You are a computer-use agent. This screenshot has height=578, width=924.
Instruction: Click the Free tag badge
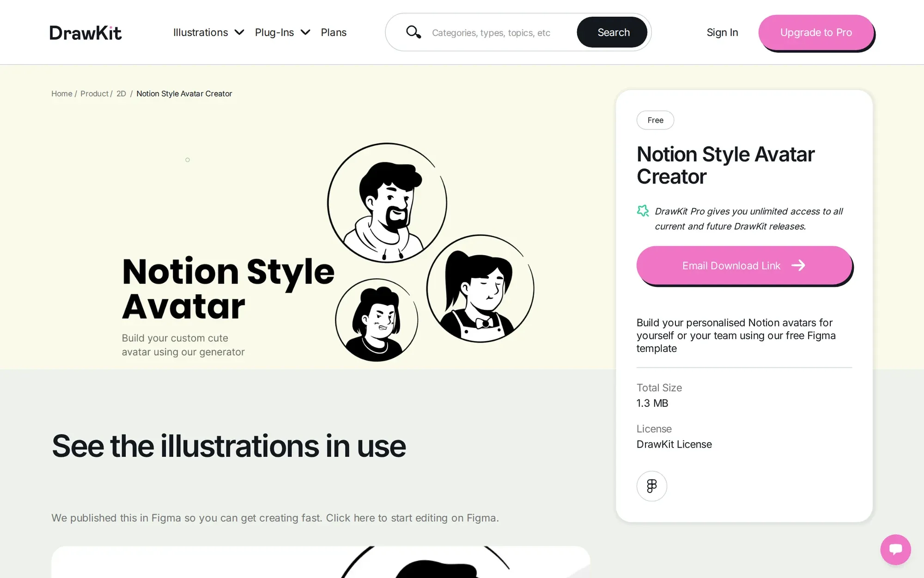click(x=655, y=120)
